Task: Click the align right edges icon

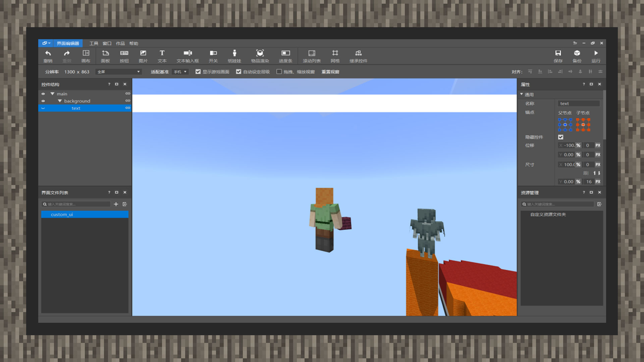Action: pyautogui.click(x=560, y=71)
